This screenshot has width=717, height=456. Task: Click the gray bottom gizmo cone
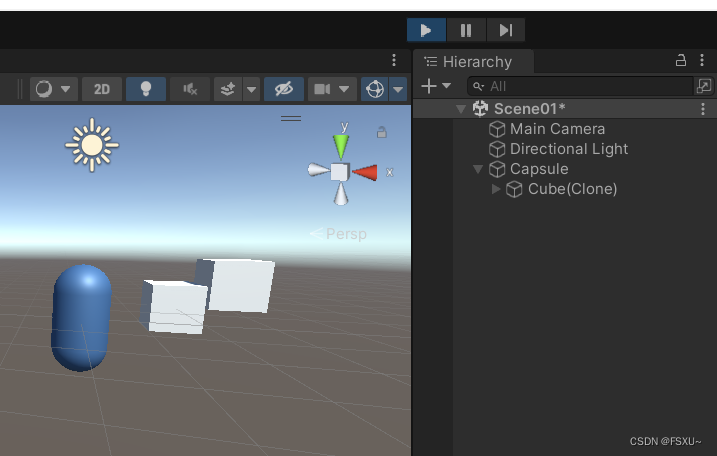click(x=341, y=194)
